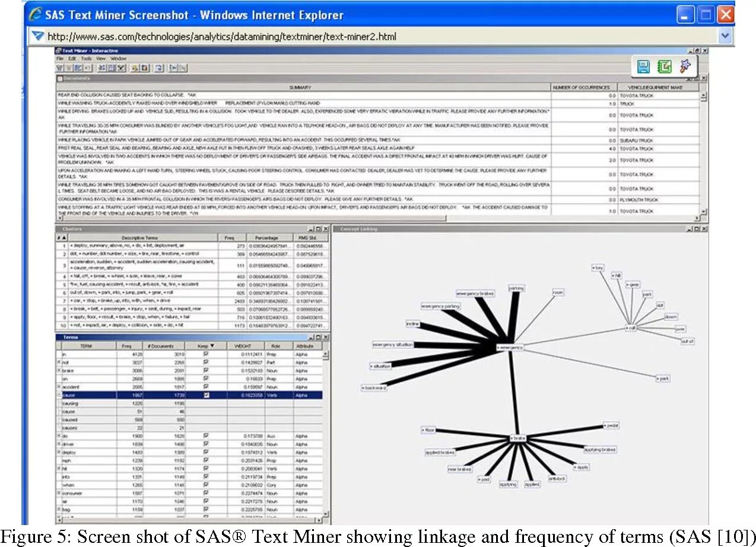Toggle Keep checkbox for term 'consumer'

[x=206, y=493]
